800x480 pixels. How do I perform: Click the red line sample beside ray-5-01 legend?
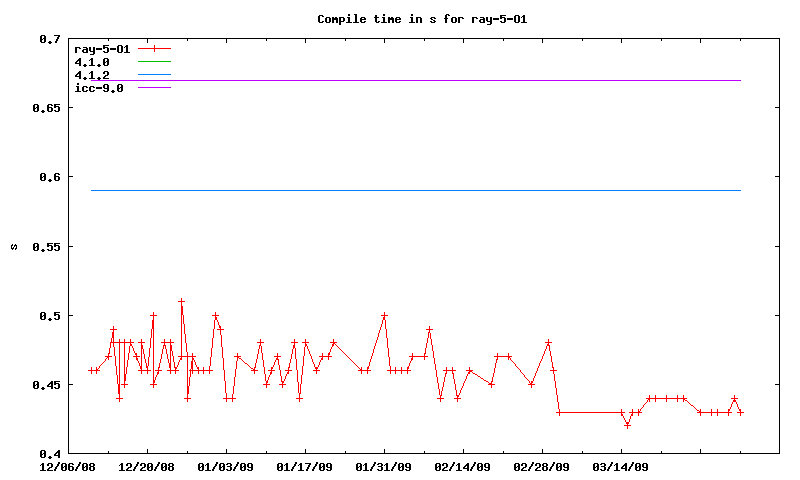click(155, 48)
